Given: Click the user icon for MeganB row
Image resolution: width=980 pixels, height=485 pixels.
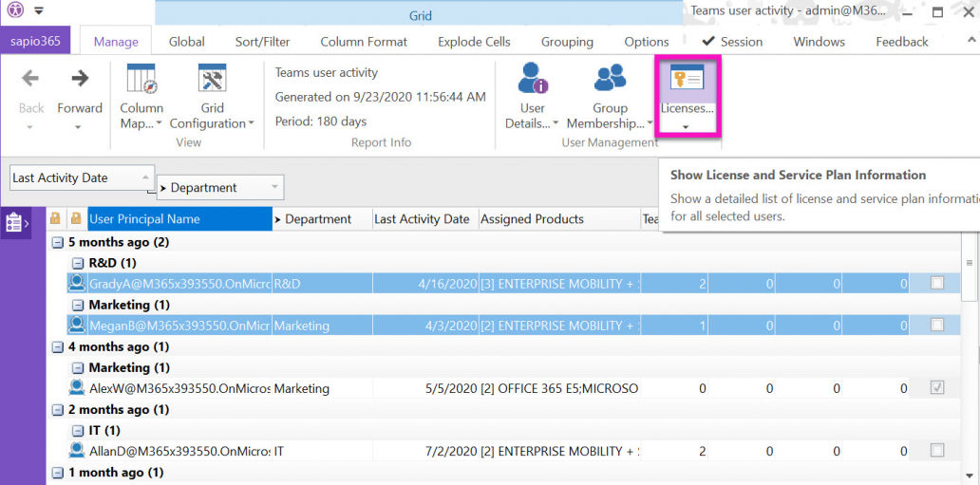Looking at the screenshot, I should (77, 326).
